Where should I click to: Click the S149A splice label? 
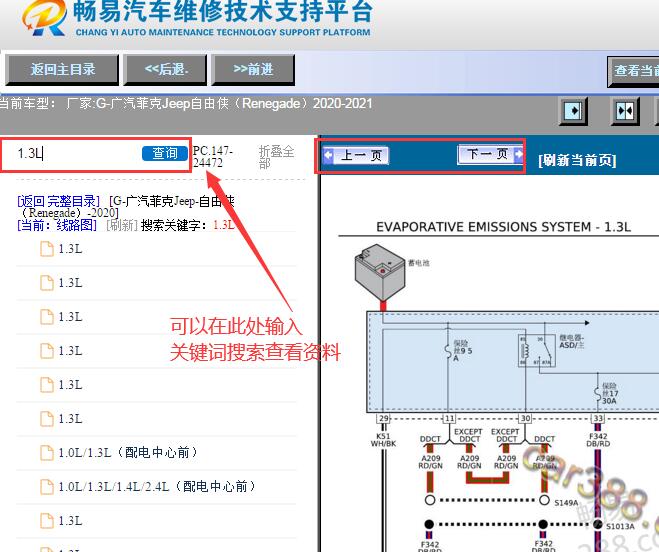coord(566,502)
